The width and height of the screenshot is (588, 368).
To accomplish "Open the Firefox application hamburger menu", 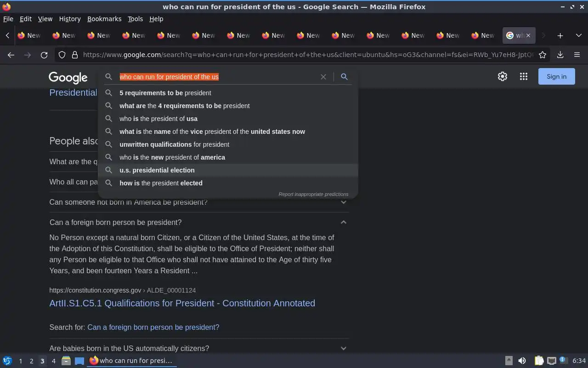I will [x=577, y=55].
